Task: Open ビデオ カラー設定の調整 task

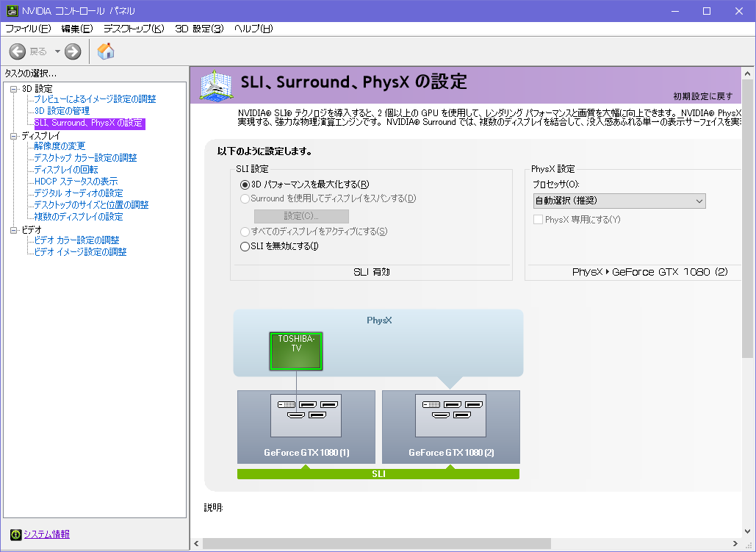Action: (x=76, y=240)
